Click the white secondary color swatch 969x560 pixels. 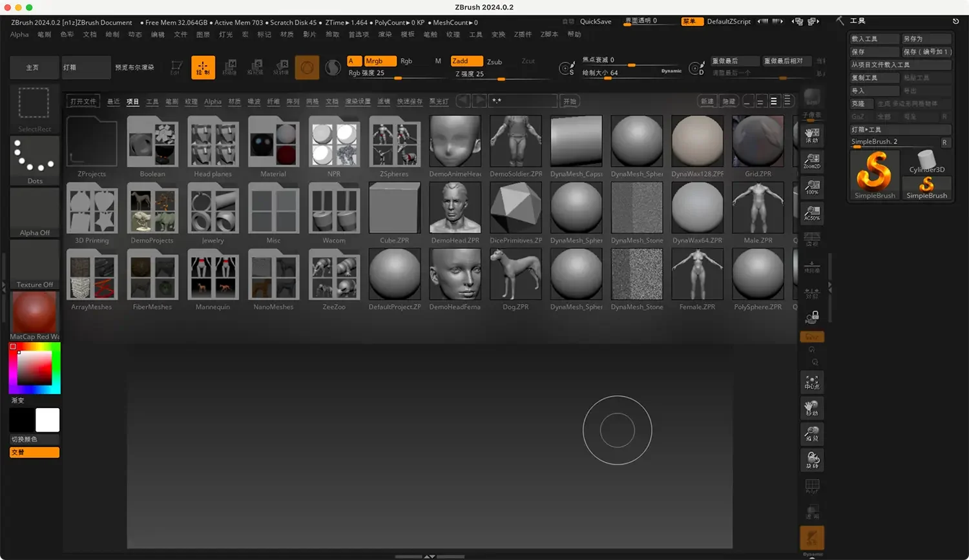point(47,420)
